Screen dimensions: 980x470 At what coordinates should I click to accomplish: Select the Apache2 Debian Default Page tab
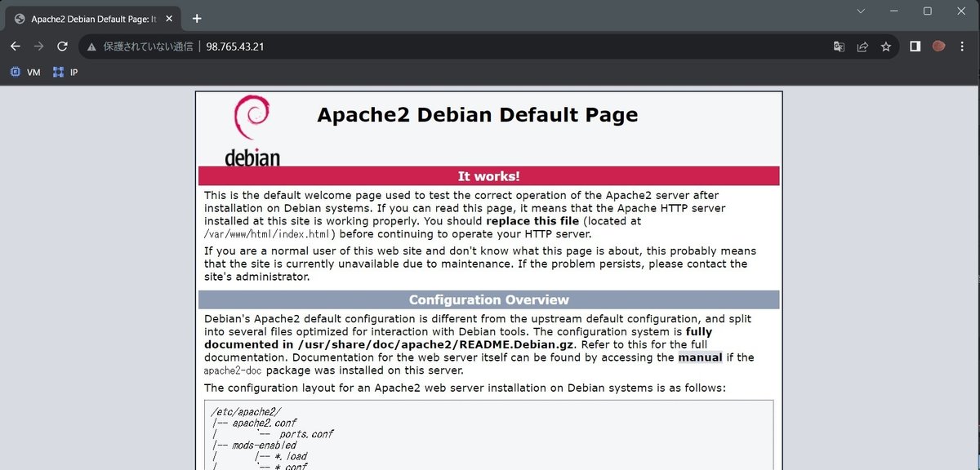pos(93,19)
